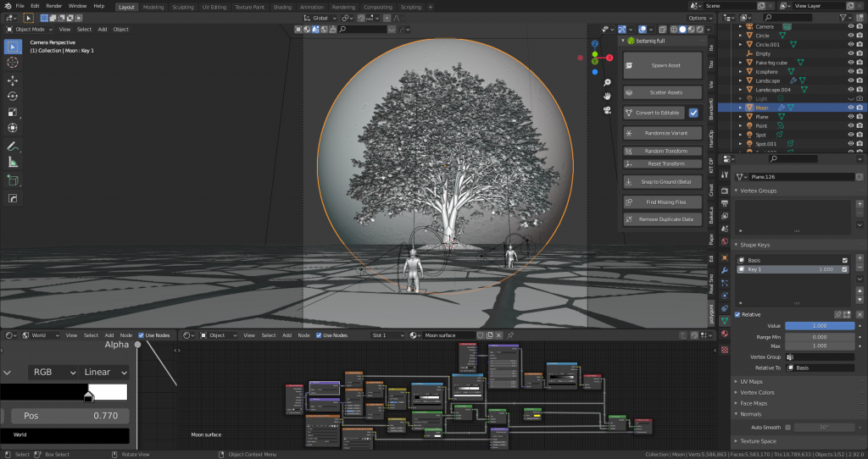868x459 pixels.
Task: Select the Measure tool
Action: pyautogui.click(x=13, y=162)
